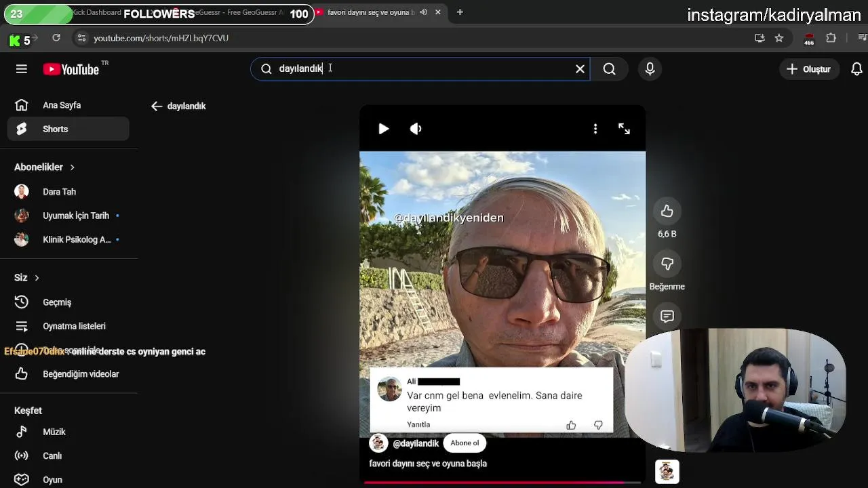Click the video title favori dayını seç

pos(428,464)
